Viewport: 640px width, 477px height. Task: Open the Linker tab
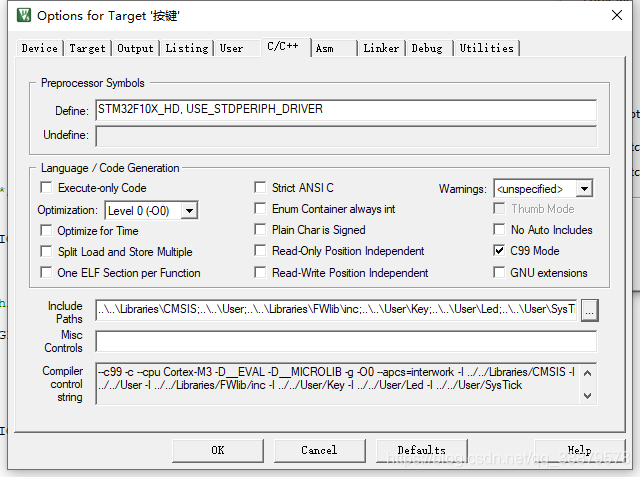pos(381,48)
